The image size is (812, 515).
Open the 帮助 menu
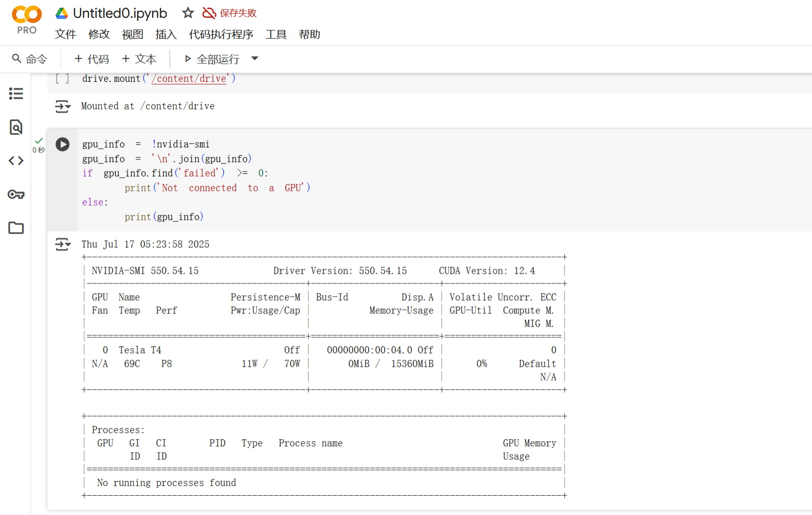click(x=310, y=34)
